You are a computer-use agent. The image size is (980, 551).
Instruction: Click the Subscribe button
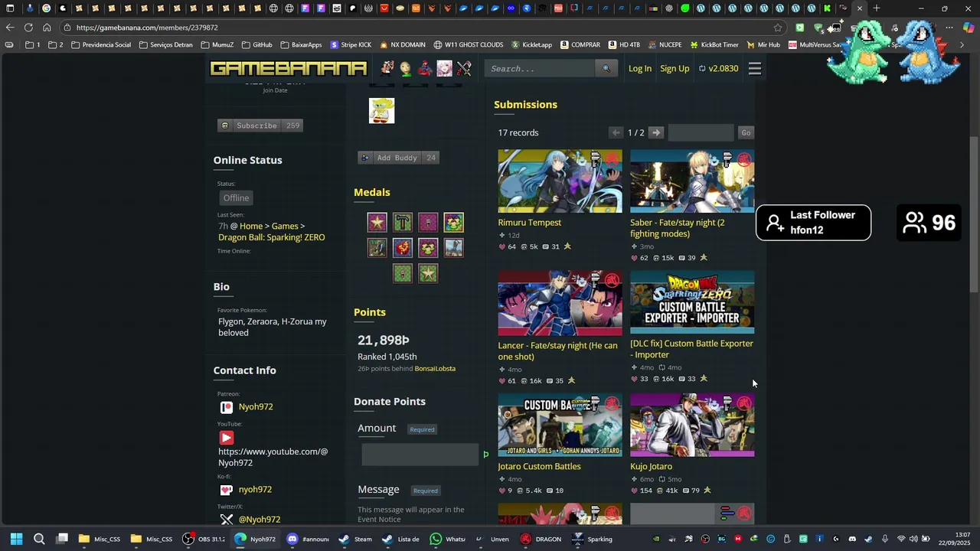coord(260,126)
